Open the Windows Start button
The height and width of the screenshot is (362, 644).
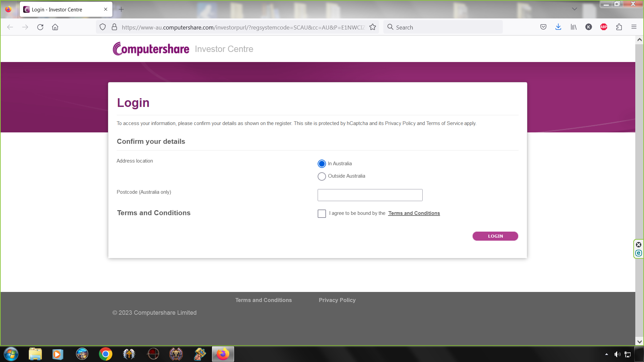pyautogui.click(x=11, y=354)
